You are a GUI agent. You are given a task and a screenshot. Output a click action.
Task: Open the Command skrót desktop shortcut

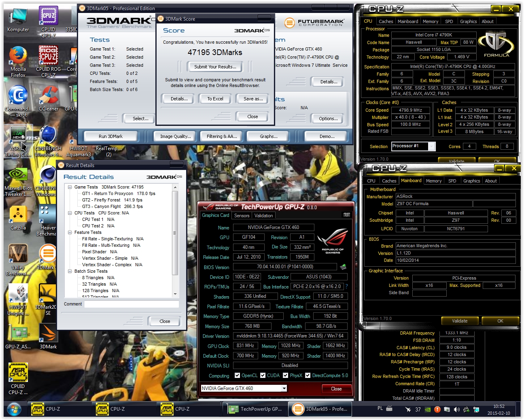point(18,101)
